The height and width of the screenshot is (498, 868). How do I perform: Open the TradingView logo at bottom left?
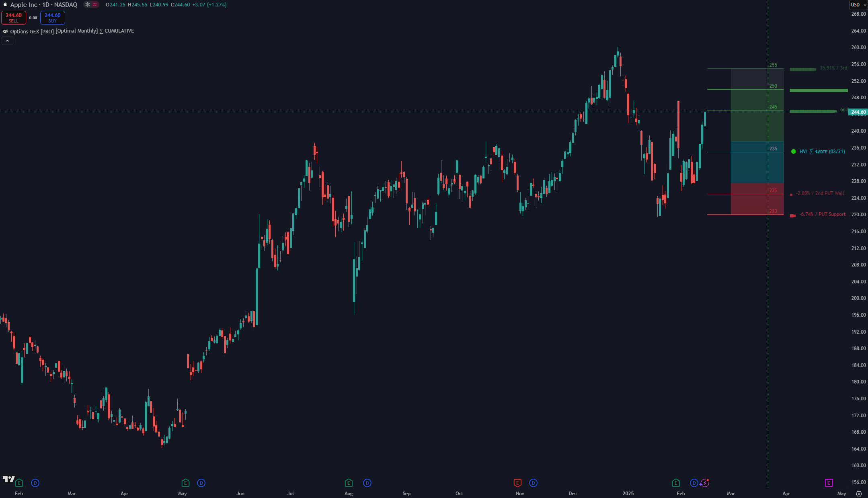8,479
